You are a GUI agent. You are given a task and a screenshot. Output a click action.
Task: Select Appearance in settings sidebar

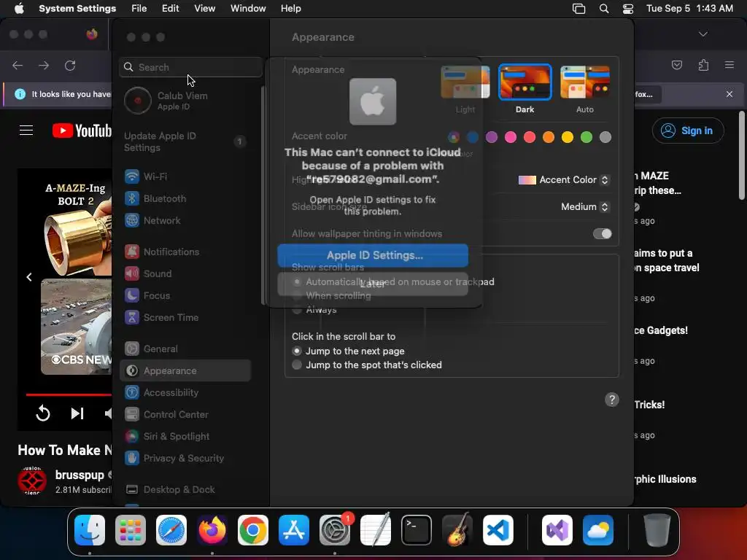(185, 370)
